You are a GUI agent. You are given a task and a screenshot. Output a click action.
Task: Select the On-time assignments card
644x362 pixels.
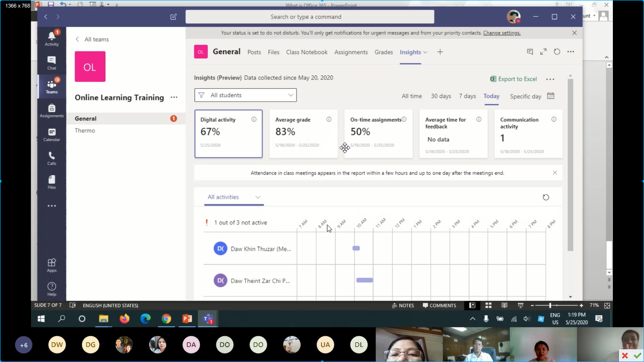379,134
